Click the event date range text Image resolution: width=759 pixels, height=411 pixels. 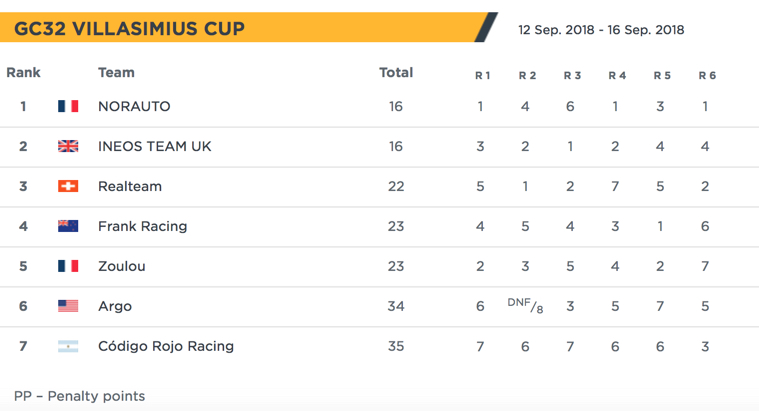(601, 30)
